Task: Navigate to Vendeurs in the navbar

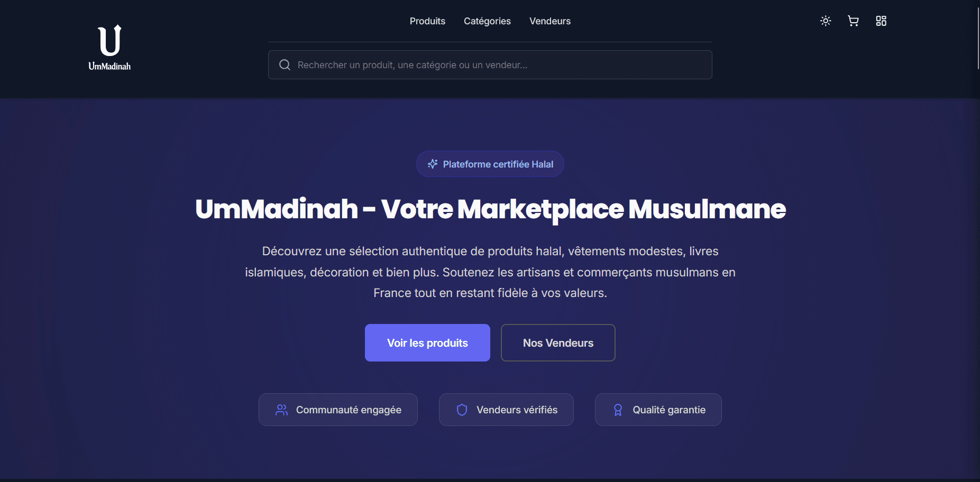Action: (550, 21)
